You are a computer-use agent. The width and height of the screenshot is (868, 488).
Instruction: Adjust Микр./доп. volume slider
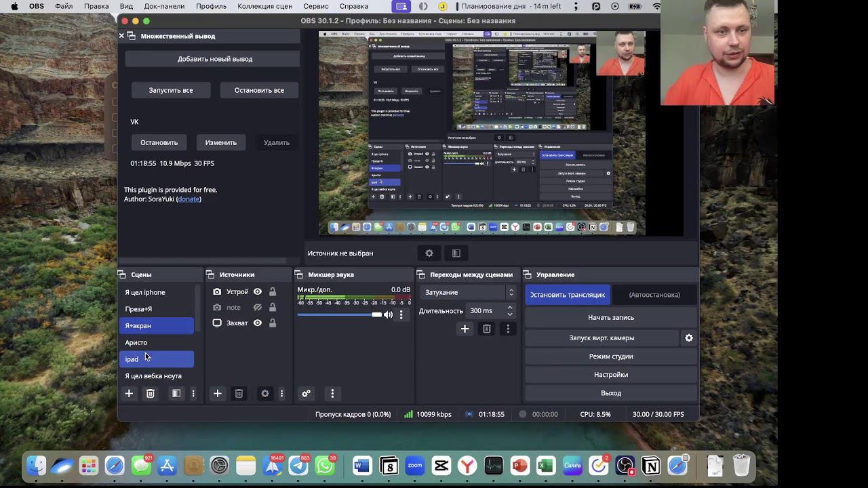coord(340,314)
